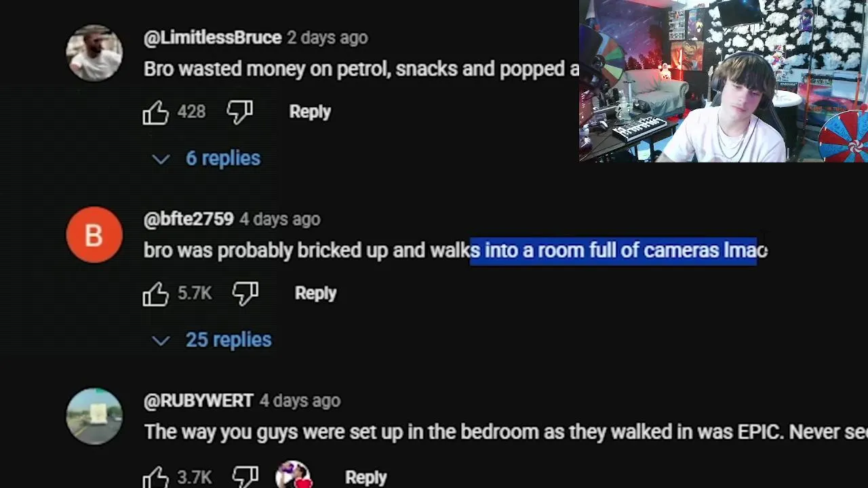Dislike the @bfte2759 comment

coord(245,294)
